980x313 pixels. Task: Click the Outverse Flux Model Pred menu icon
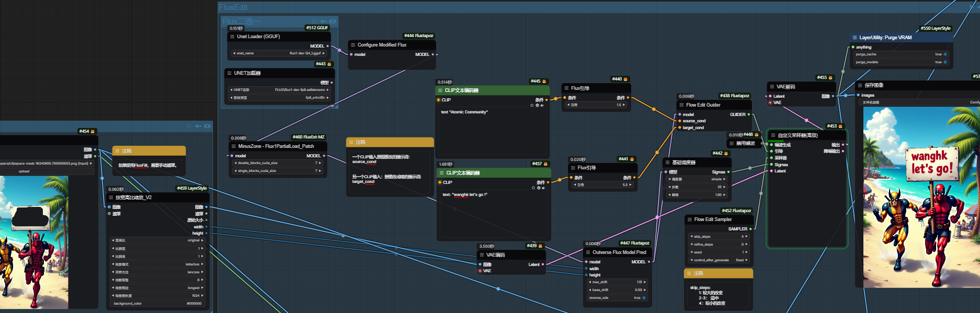[x=588, y=252]
